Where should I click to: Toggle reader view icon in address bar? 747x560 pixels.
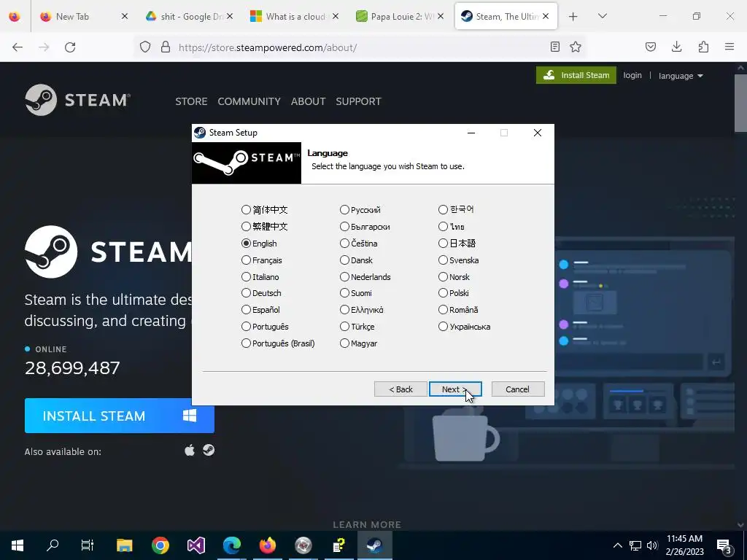555,47
